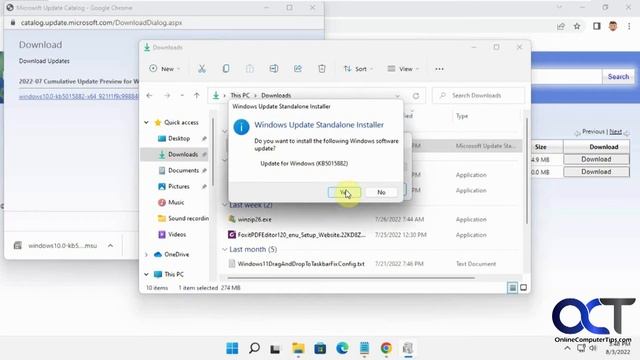Open the Windows Start menu

point(232,348)
